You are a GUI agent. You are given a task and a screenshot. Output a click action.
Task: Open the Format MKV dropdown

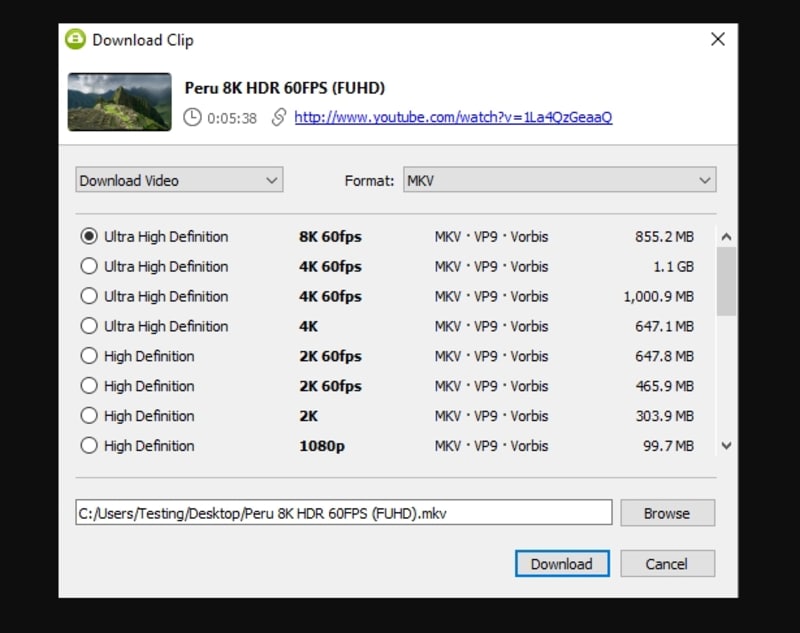click(x=560, y=180)
